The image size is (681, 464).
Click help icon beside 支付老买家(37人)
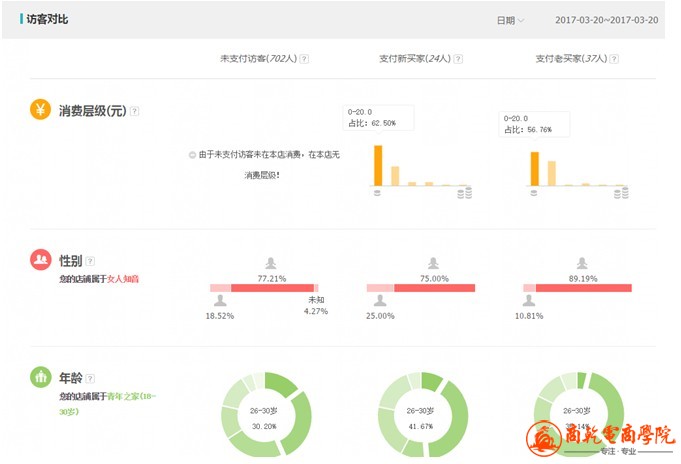(613, 59)
